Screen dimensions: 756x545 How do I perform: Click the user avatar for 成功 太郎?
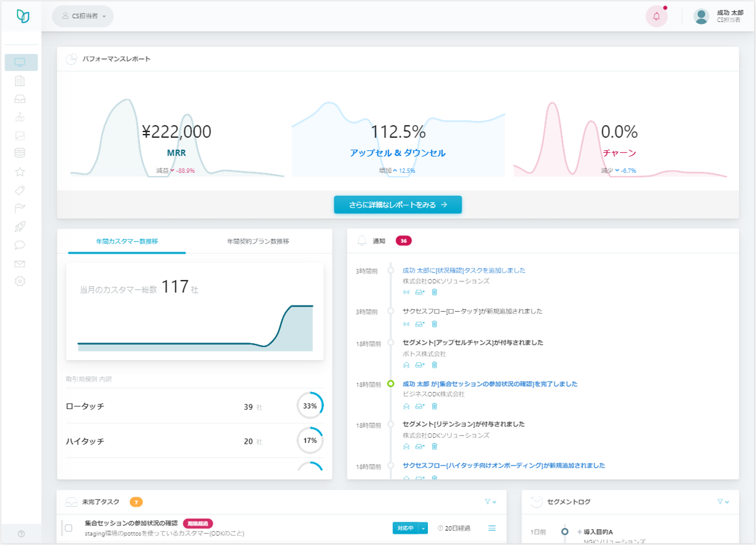tap(701, 16)
